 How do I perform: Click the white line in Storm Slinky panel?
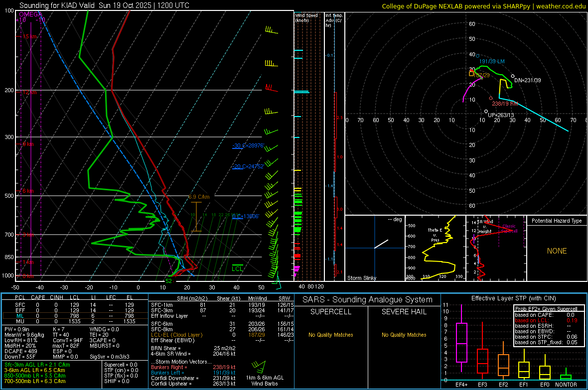click(x=381, y=244)
